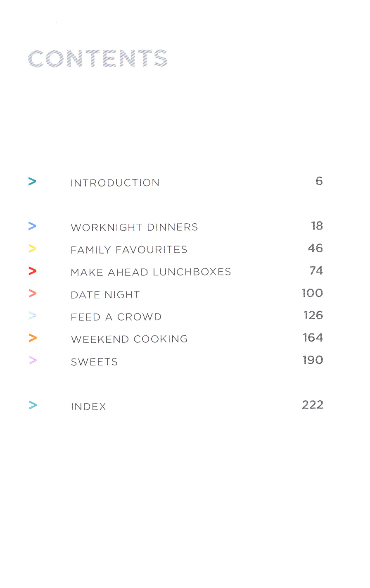Open the Sweets chapter

pos(94,362)
